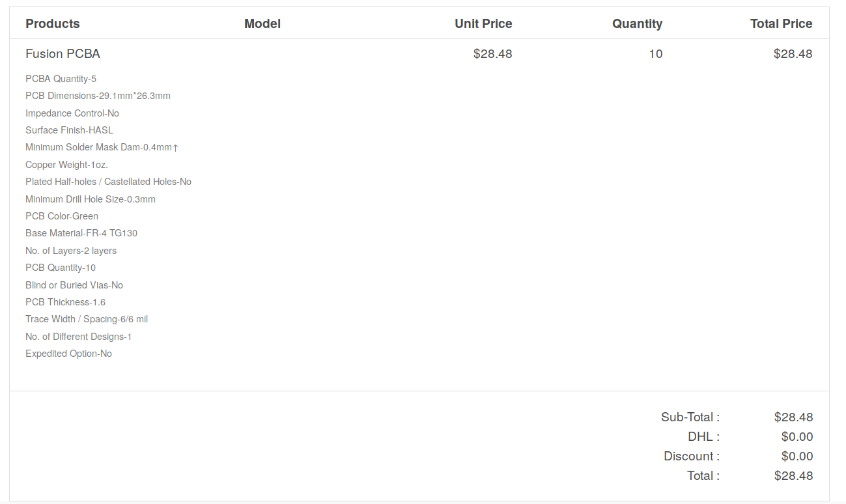The width and height of the screenshot is (846, 504).
Task: Select the PCB Dimensions-29.1mm*26.3mm line
Action: [98, 96]
